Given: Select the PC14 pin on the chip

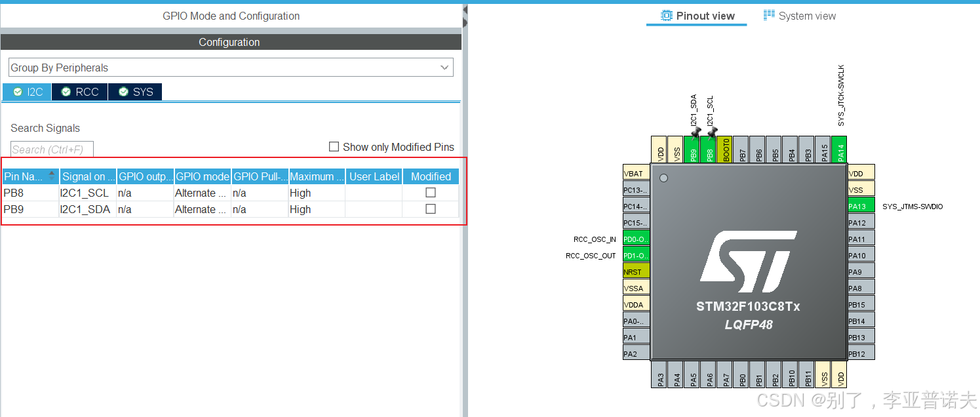Looking at the screenshot, I should (636, 206).
